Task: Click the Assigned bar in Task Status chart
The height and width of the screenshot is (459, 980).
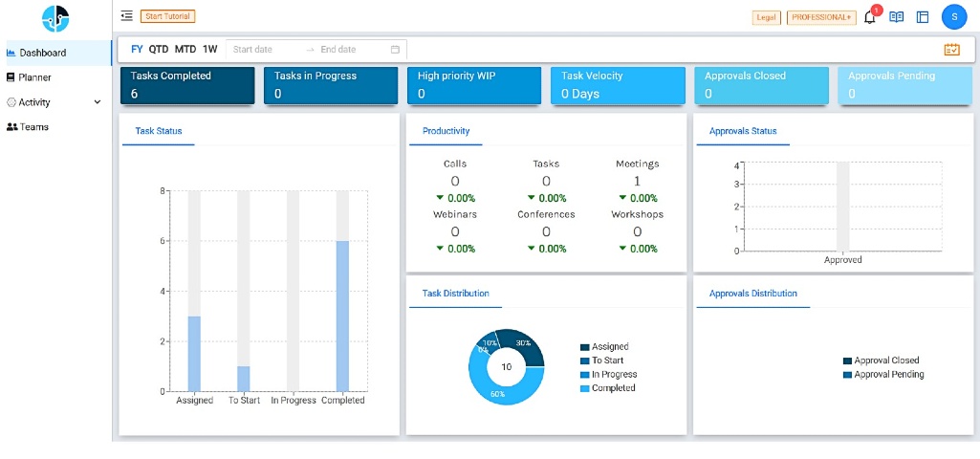Action: pos(194,353)
